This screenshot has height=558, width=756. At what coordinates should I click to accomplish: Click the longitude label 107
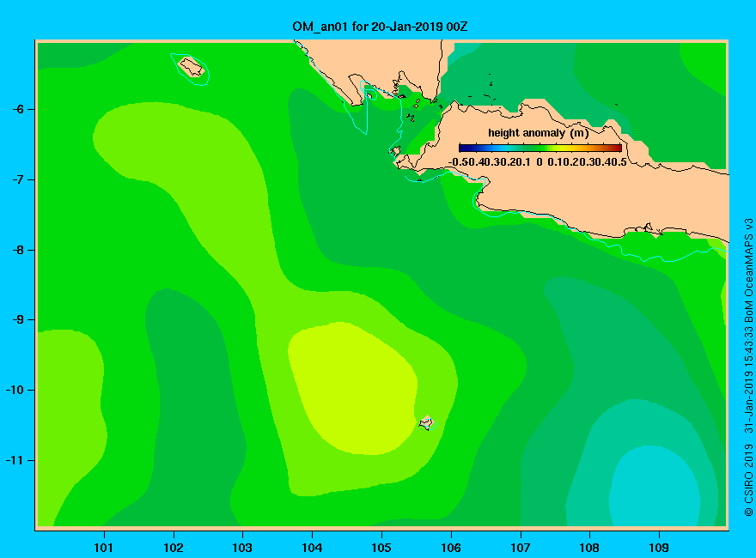click(x=521, y=548)
